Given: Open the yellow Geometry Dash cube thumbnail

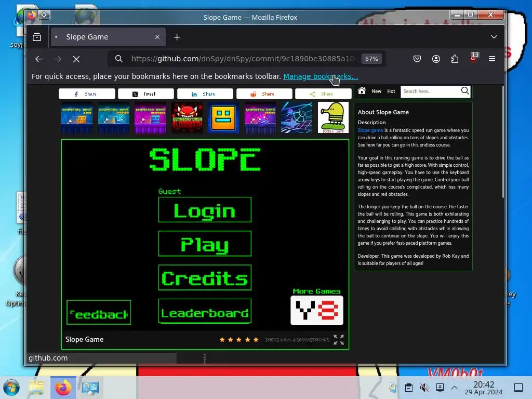Looking at the screenshot, I should pos(223,118).
